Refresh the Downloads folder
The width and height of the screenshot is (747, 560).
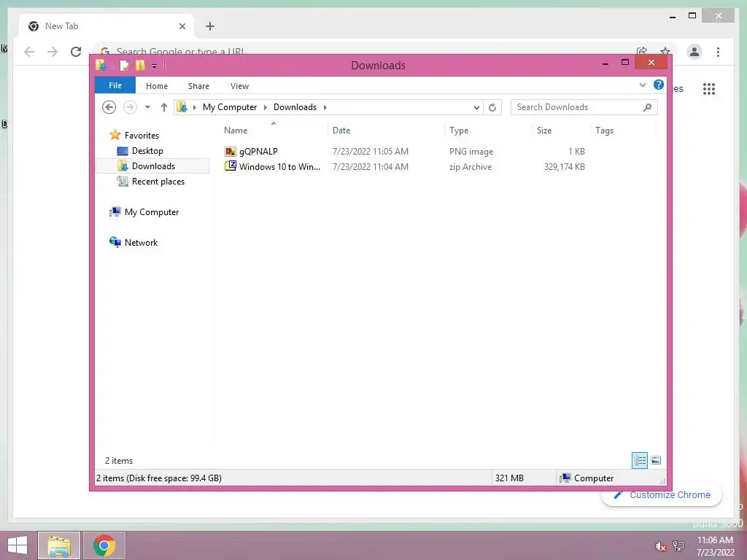(492, 108)
